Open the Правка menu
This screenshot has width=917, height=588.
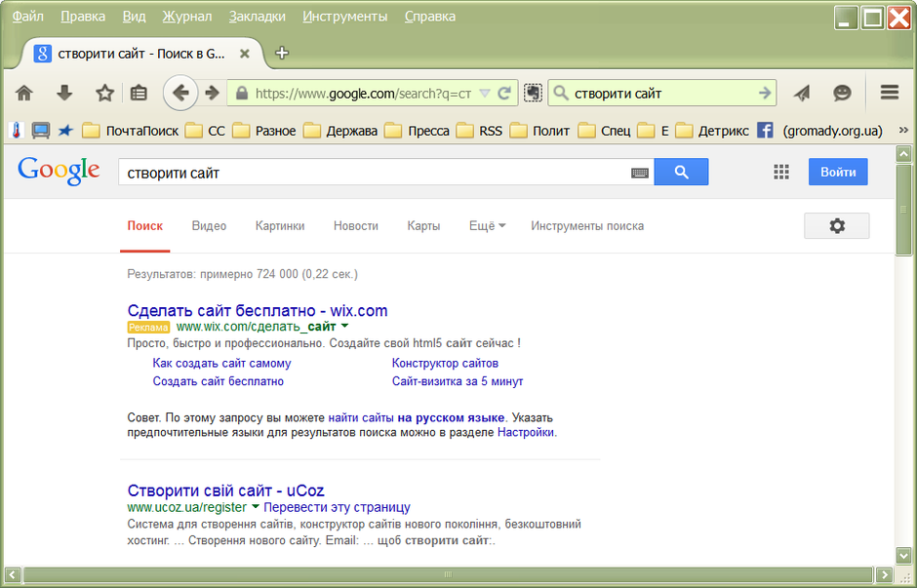pyautogui.click(x=83, y=17)
